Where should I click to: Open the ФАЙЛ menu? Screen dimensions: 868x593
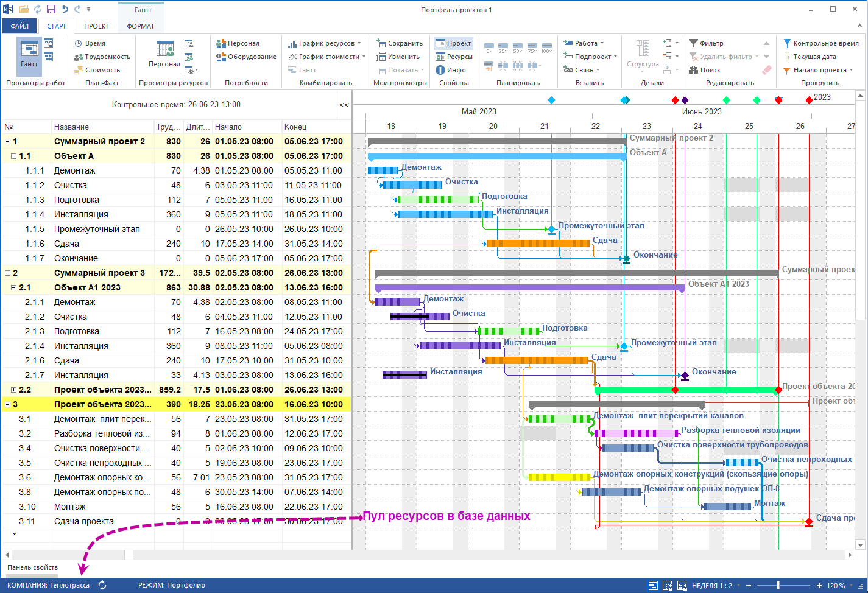pyautogui.click(x=19, y=26)
